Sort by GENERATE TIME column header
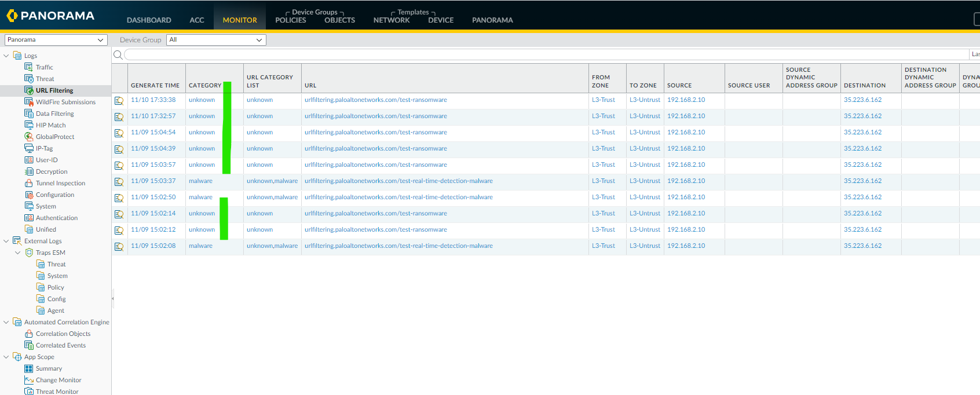The image size is (980, 395). coord(155,85)
